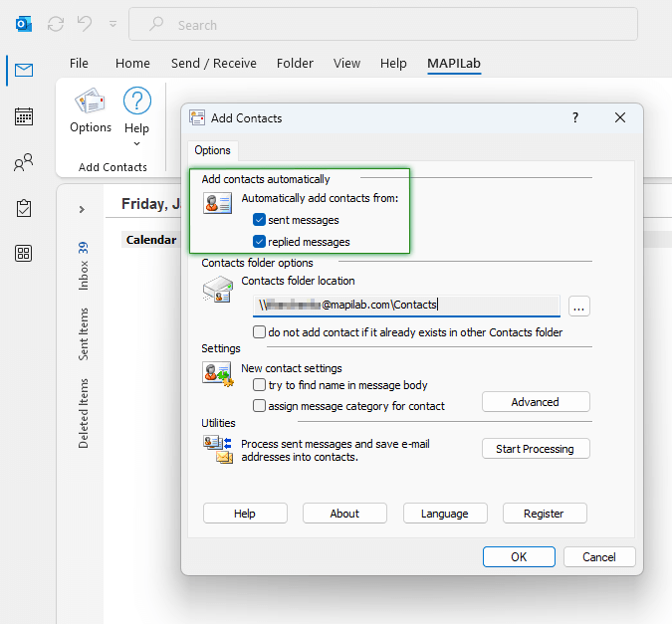Enable try to find name in message body

(x=259, y=385)
